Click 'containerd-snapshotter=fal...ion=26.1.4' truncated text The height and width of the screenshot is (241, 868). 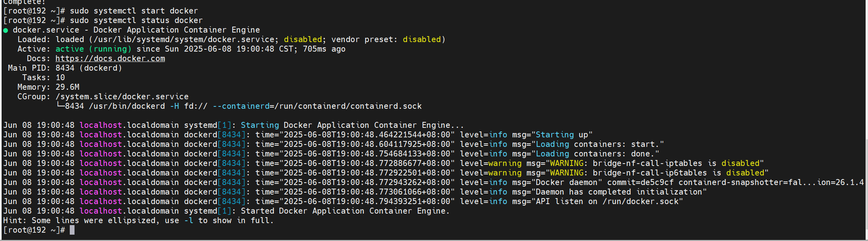771,182
